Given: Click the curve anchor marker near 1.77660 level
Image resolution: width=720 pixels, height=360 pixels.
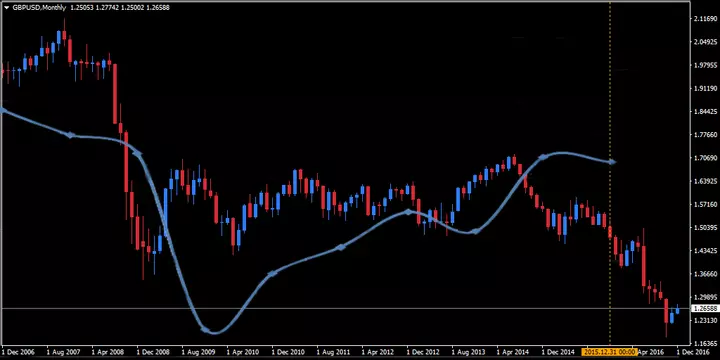Looking at the screenshot, I should pos(70,135).
